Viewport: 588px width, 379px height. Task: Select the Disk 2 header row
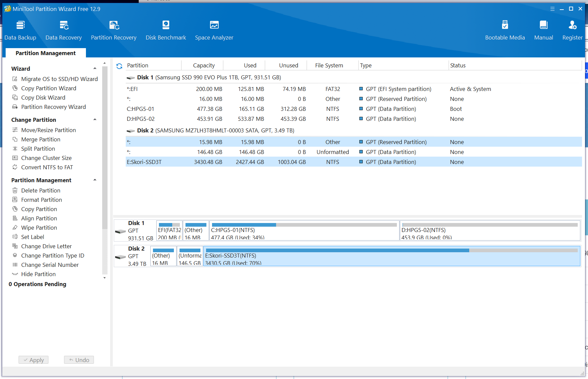click(354, 130)
